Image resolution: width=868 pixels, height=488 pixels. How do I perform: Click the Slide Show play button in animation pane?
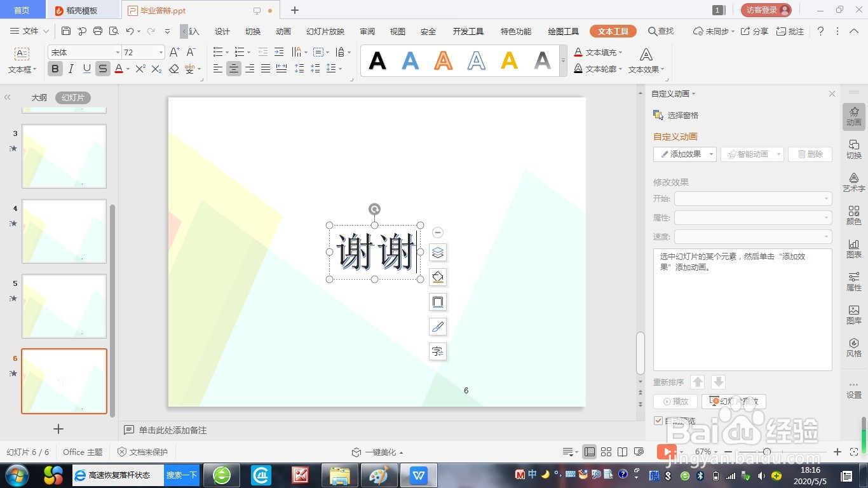tap(734, 402)
